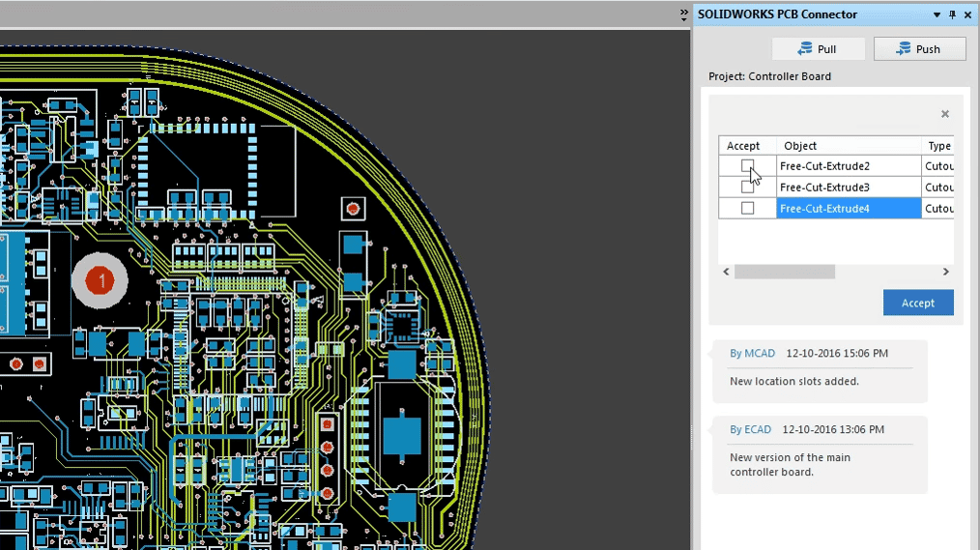
Task: Sort by the Type column header
Action: 938,146
